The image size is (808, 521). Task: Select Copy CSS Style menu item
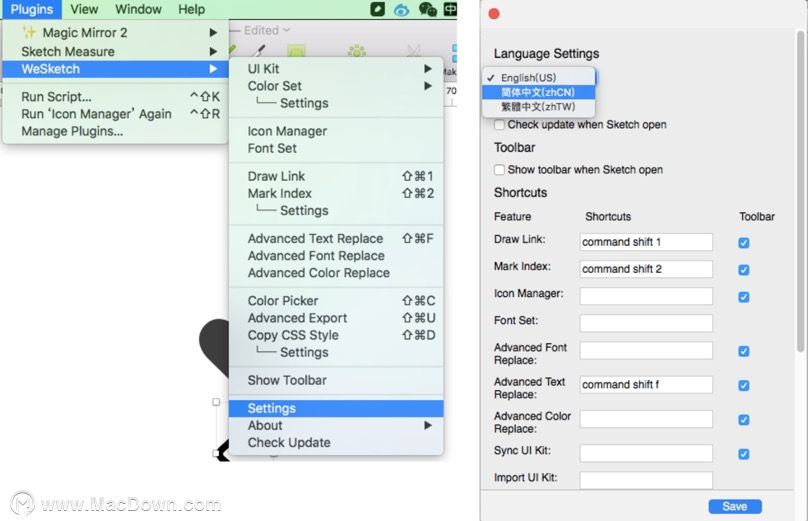point(336,335)
